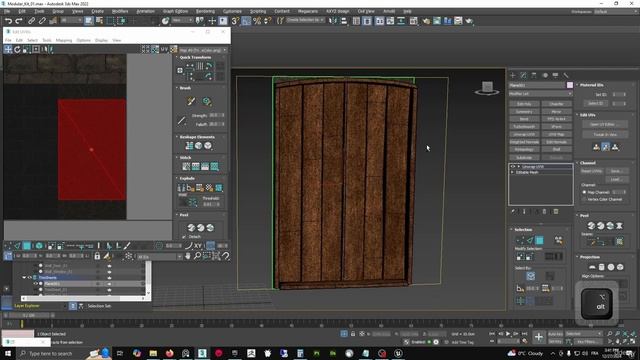Click the Lock Selection padlock in Edit UVWs
The image size is (640, 360).
click(97, 256)
